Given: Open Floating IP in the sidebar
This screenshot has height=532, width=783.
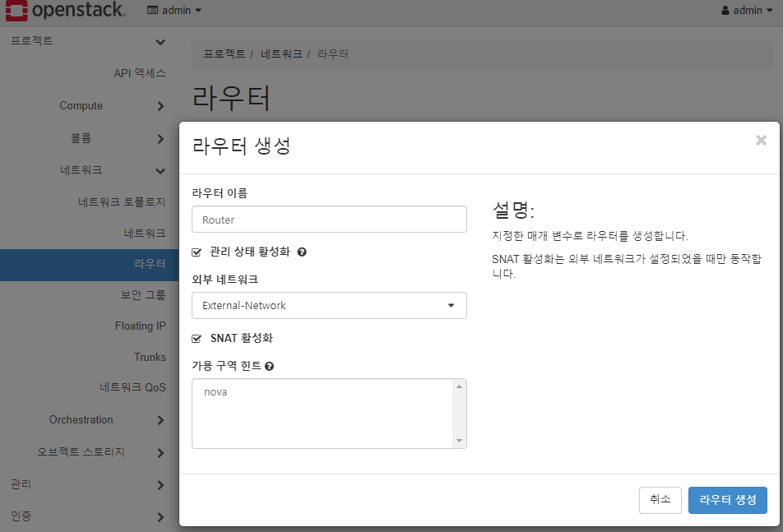Looking at the screenshot, I should 141,326.
